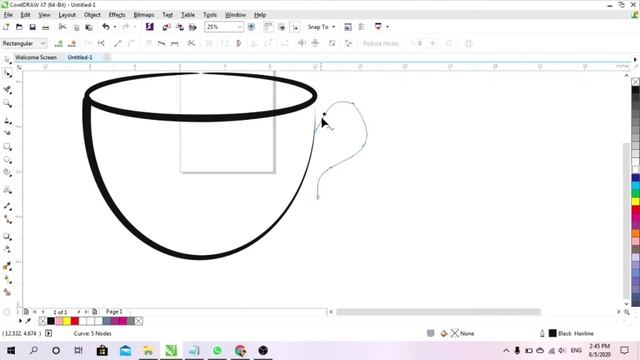The height and width of the screenshot is (360, 640).
Task: Select the Ellipse tool
Action: point(7,160)
